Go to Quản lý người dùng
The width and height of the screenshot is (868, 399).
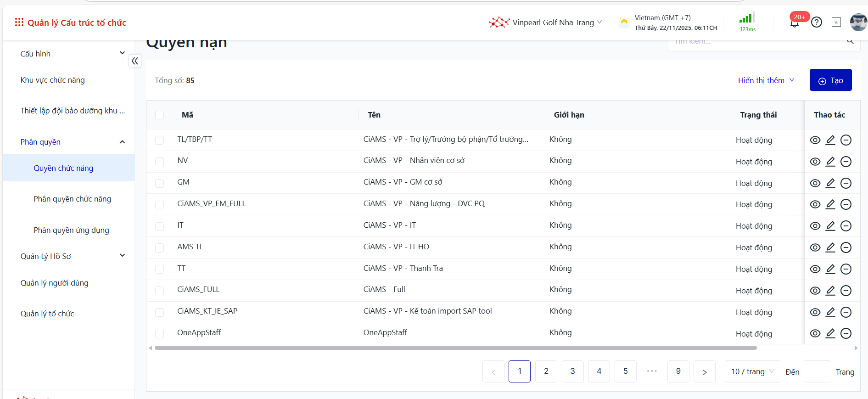(x=54, y=283)
